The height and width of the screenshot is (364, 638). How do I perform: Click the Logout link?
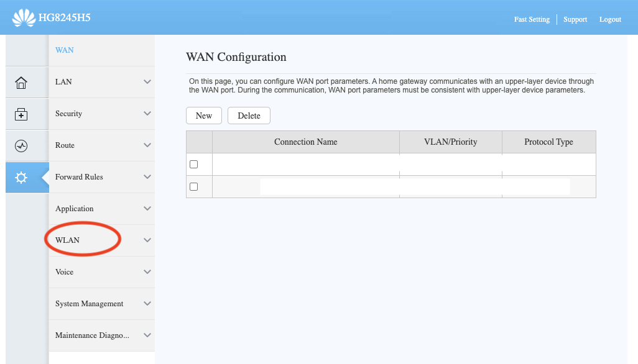(x=610, y=19)
